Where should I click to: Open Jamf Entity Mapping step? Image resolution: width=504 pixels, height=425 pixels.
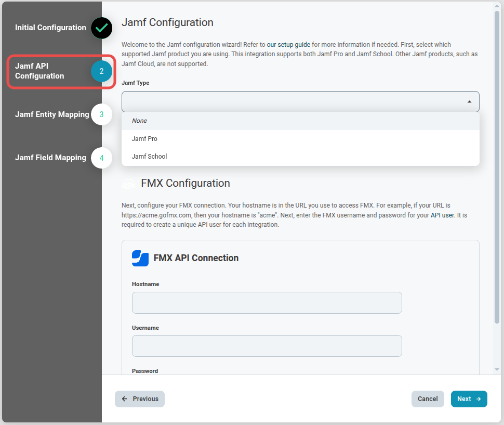coord(52,114)
